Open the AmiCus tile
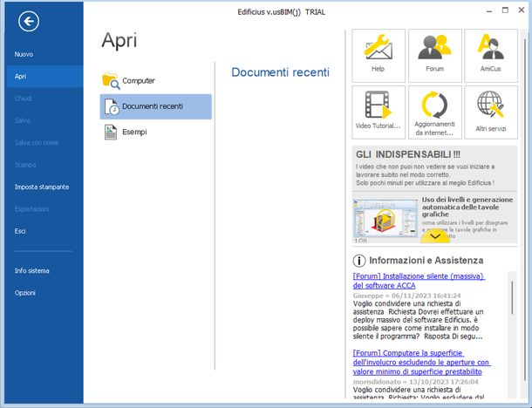Screen dimensions: 532x408 coord(491,56)
